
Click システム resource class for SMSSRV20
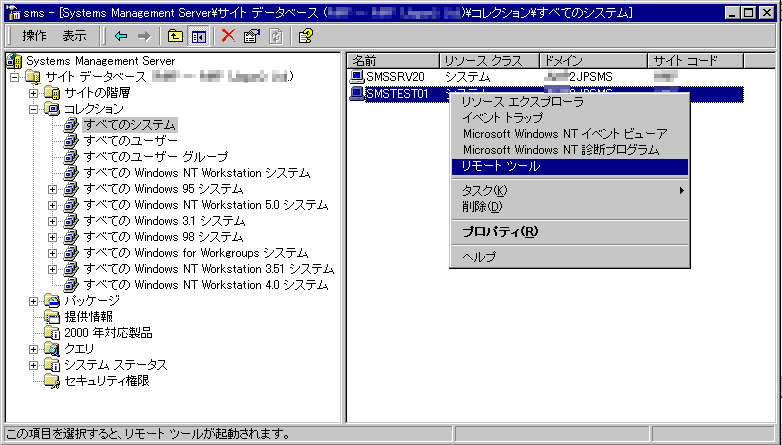(468, 77)
